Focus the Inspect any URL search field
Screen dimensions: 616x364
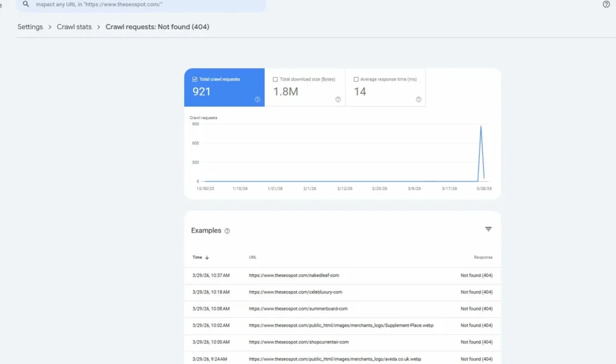(x=144, y=4)
